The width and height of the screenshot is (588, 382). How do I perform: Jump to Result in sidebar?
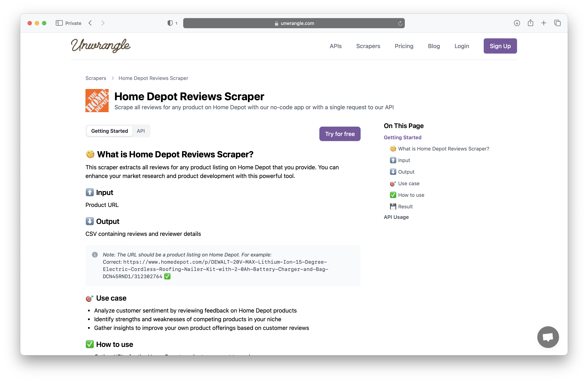coord(401,207)
